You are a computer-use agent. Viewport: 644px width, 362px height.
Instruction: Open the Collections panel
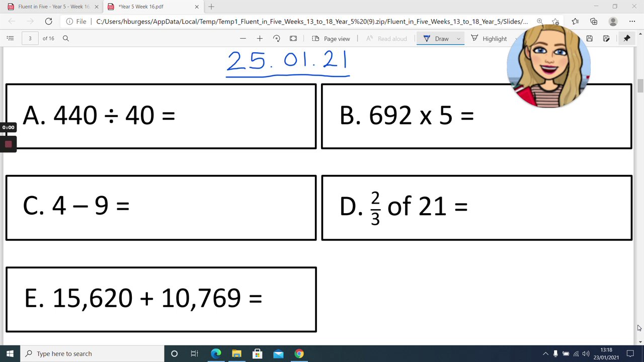tap(594, 22)
